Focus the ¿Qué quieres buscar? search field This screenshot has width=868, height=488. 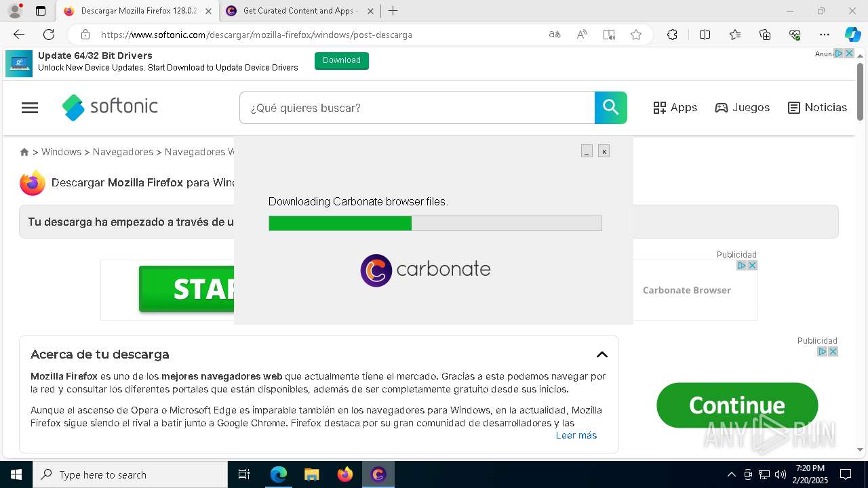[417, 108]
